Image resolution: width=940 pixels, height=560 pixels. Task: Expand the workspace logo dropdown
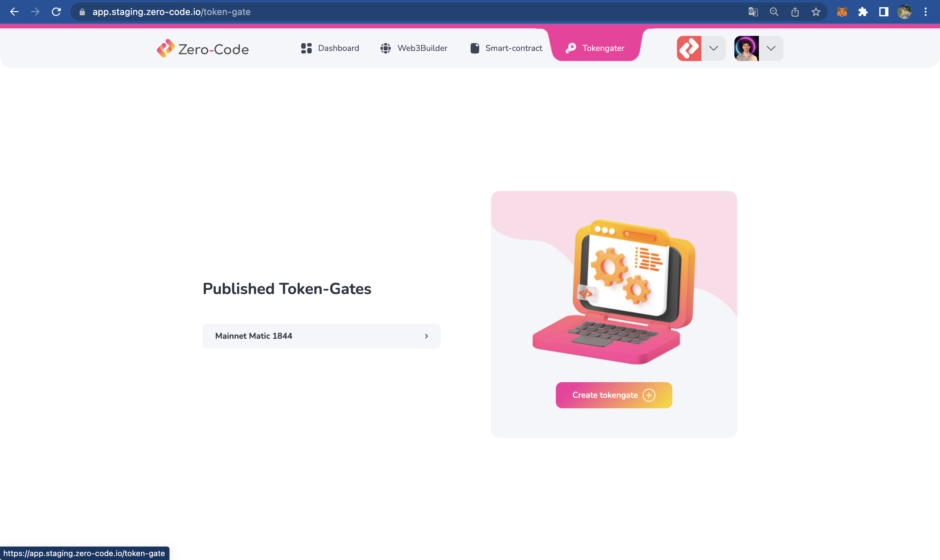[713, 48]
